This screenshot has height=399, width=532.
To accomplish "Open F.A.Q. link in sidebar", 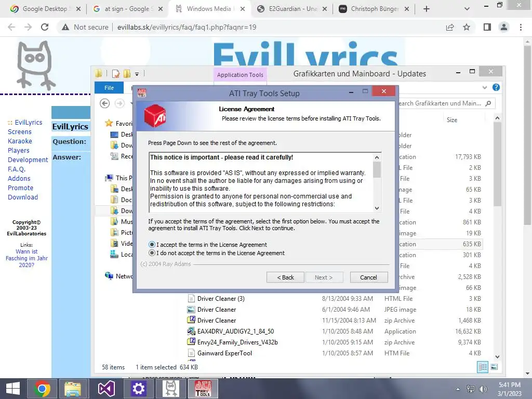I will (x=17, y=169).
